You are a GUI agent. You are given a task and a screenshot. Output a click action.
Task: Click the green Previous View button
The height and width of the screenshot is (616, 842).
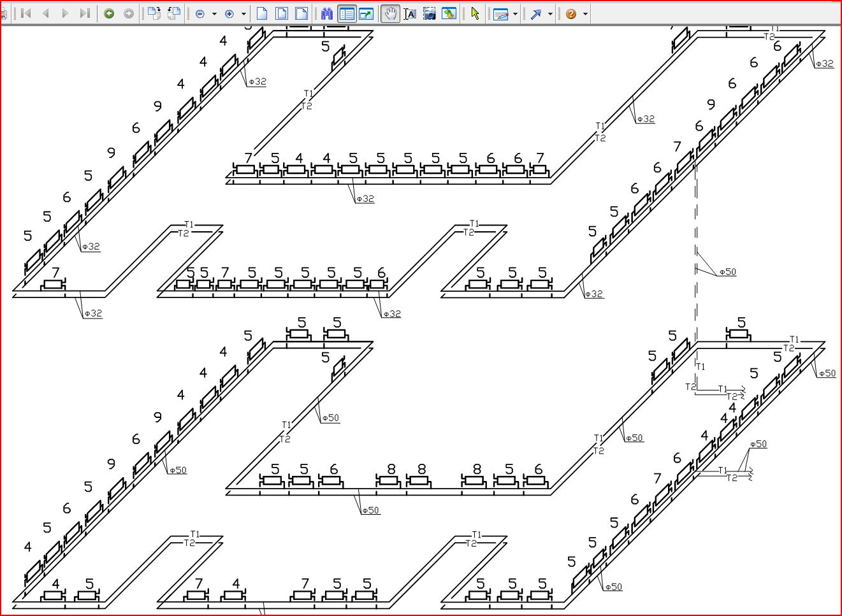(x=109, y=13)
